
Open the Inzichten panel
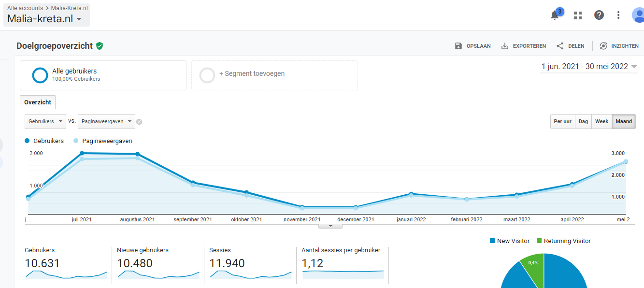(x=619, y=46)
